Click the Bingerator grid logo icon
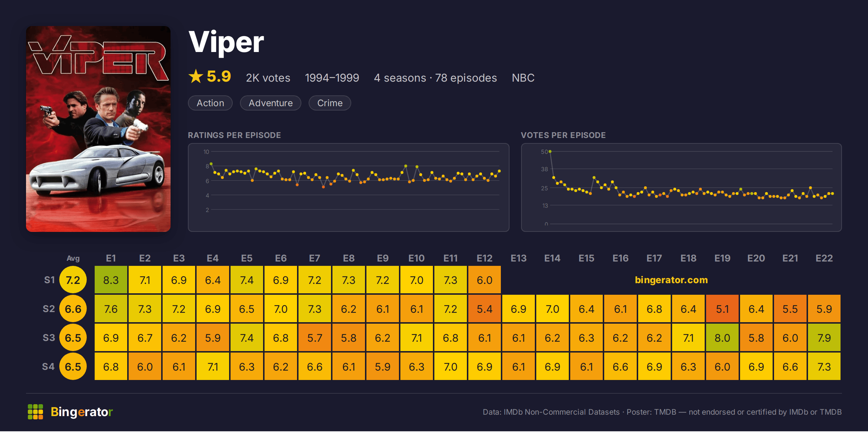The width and height of the screenshot is (868, 432). (35, 412)
